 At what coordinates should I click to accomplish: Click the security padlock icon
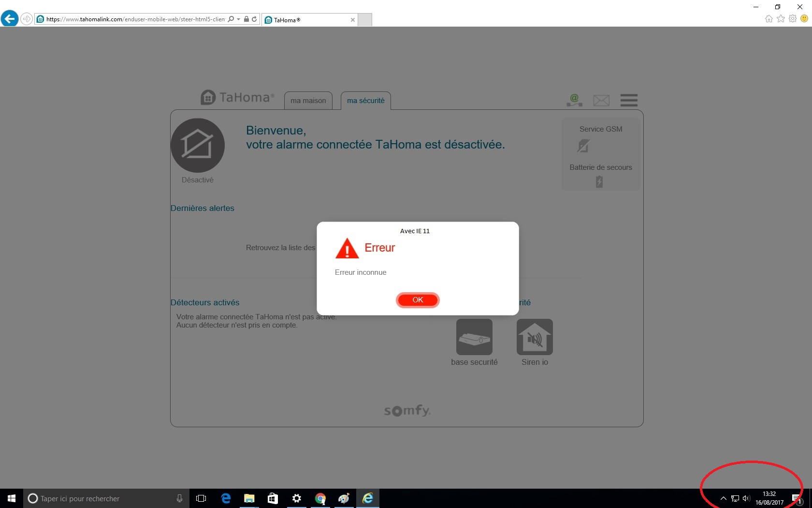pos(246,19)
